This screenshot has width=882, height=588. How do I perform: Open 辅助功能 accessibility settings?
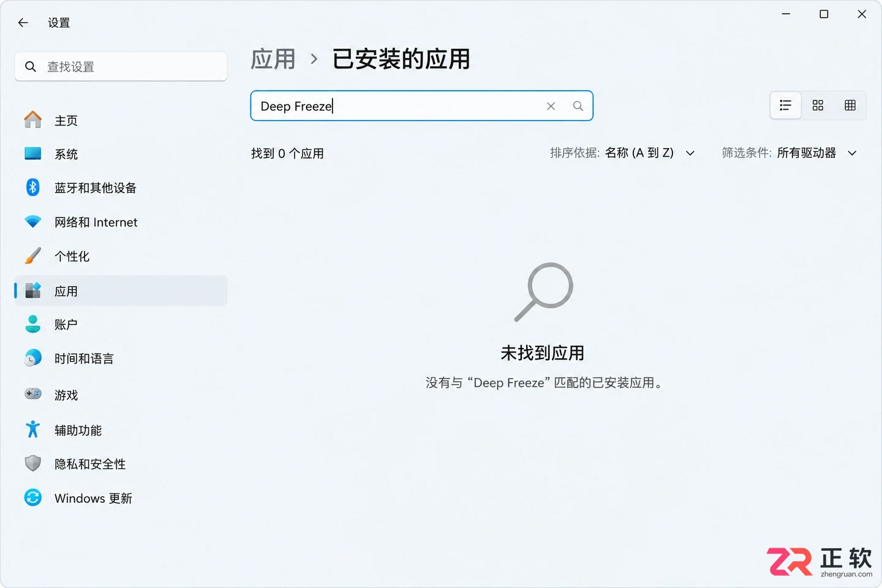pyautogui.click(x=121, y=430)
